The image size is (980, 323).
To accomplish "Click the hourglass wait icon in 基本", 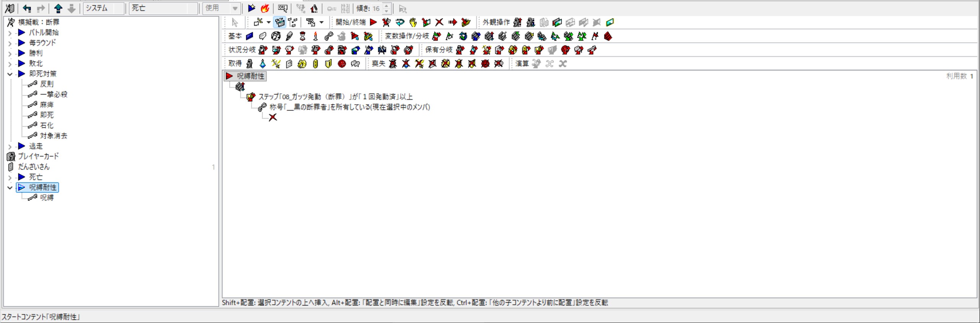I will 302,36.
